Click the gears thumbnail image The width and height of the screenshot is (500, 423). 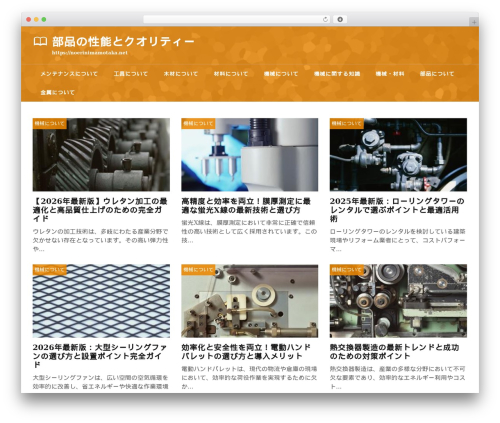point(101,155)
